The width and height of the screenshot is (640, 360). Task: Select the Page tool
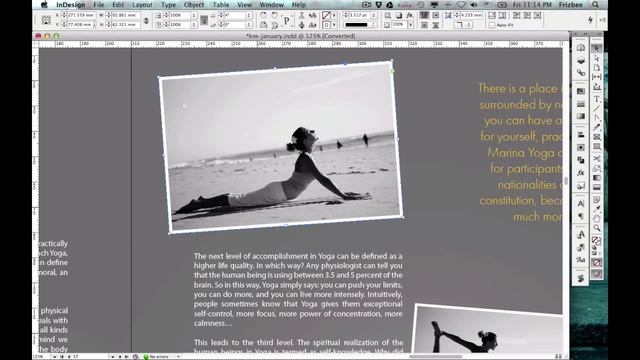coord(597,68)
